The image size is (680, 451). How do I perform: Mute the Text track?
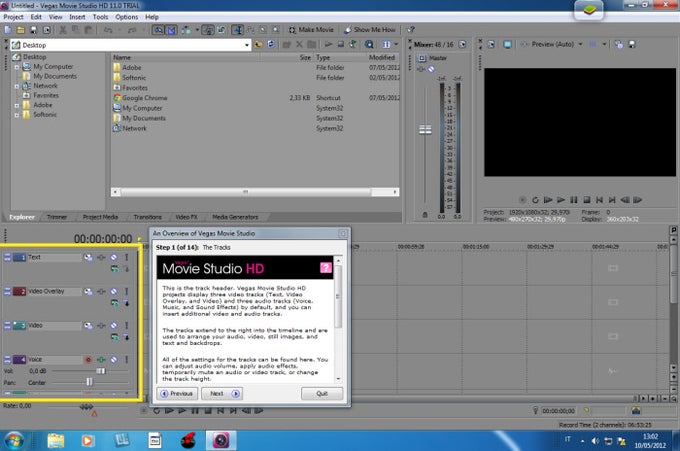tap(114, 258)
